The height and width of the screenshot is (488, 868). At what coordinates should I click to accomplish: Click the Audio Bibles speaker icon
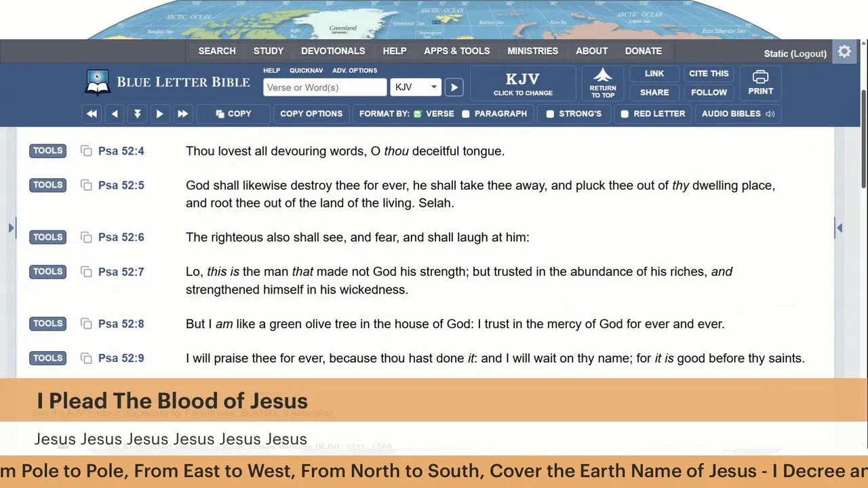(770, 114)
